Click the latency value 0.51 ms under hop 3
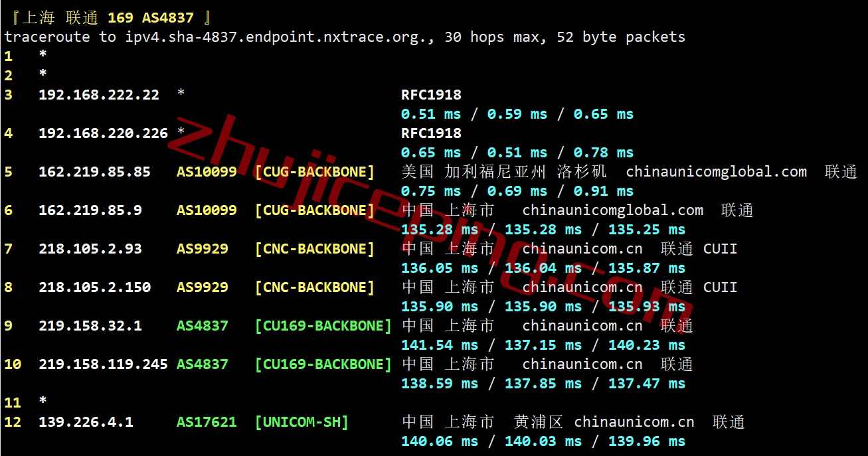Screen dimensions: 868x456 point(431,114)
